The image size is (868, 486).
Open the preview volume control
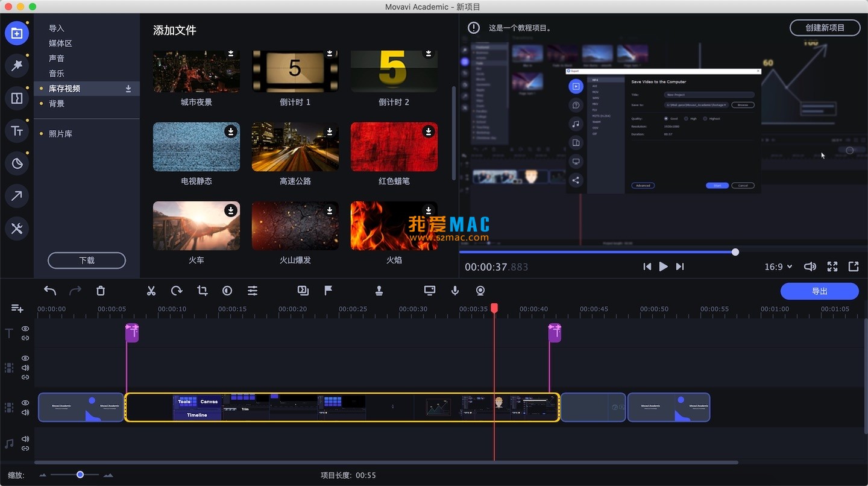pos(810,267)
